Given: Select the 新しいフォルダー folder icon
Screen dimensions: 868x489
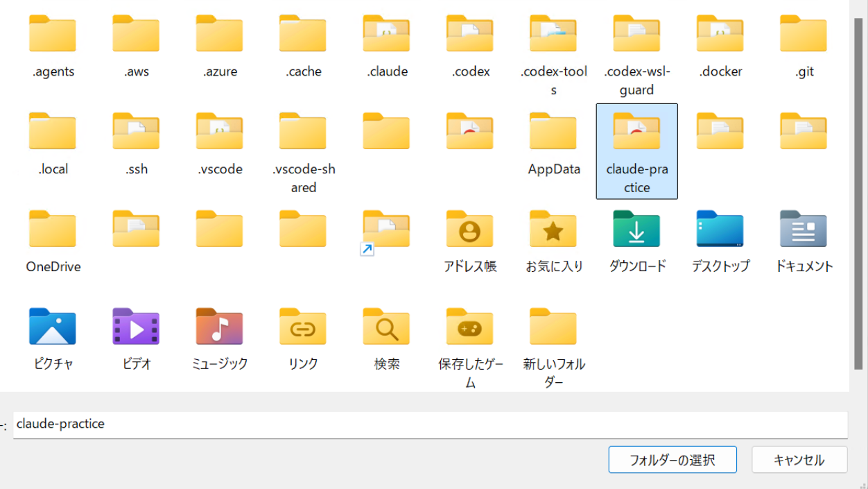Looking at the screenshot, I should (553, 327).
